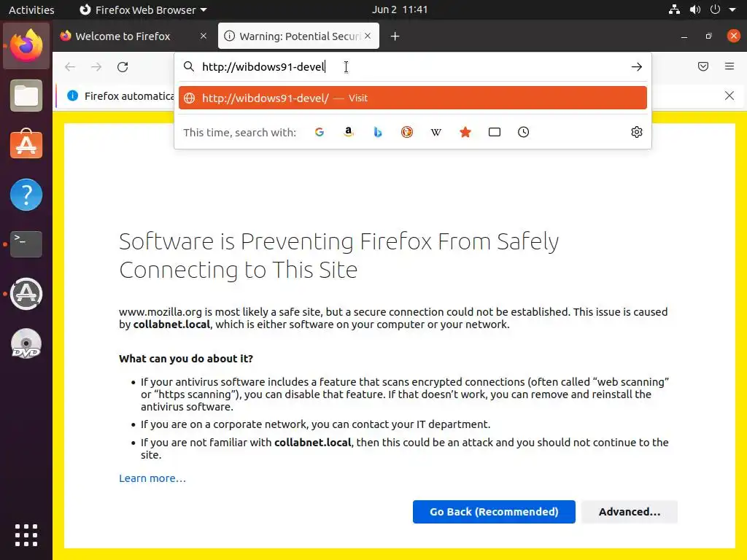
Task: Click Go Back (Recommended) button
Action: [494, 512]
